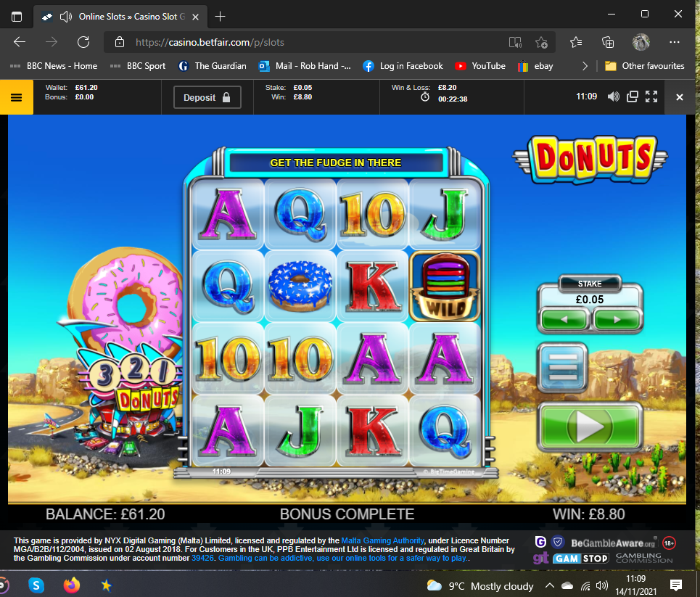Screen dimensions: 700x597
Task: Open the blue game menu button
Action: point(562,368)
